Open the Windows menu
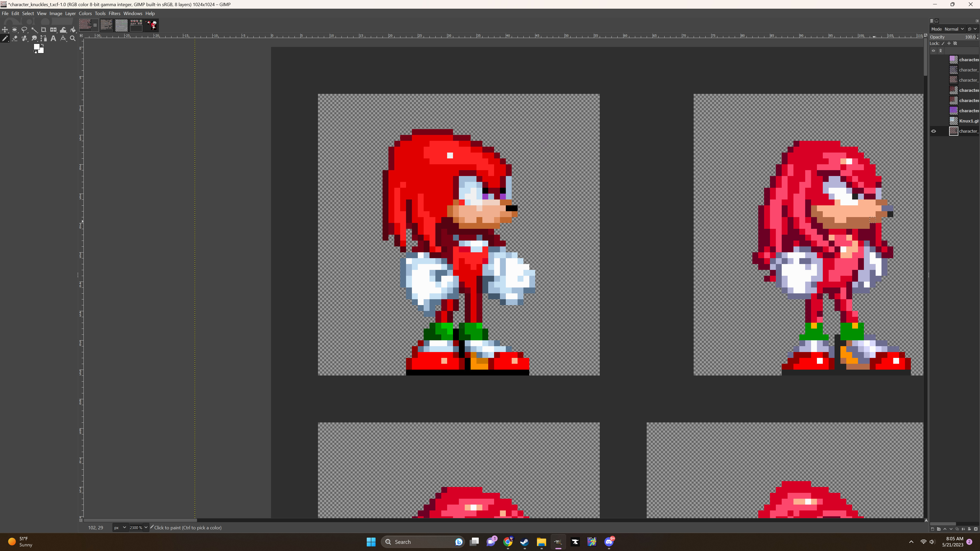Image resolution: width=980 pixels, height=551 pixels. click(x=133, y=13)
